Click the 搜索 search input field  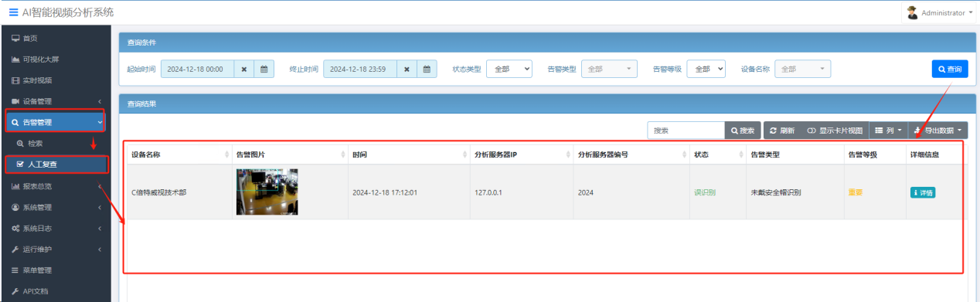pyautogui.click(x=686, y=131)
